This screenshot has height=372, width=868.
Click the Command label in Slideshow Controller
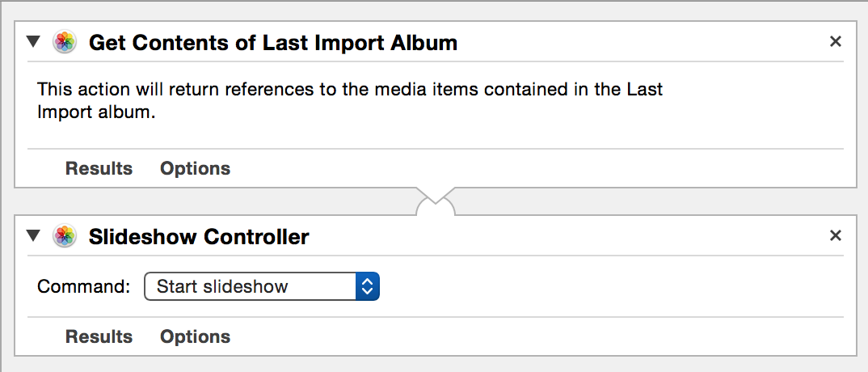(x=83, y=286)
